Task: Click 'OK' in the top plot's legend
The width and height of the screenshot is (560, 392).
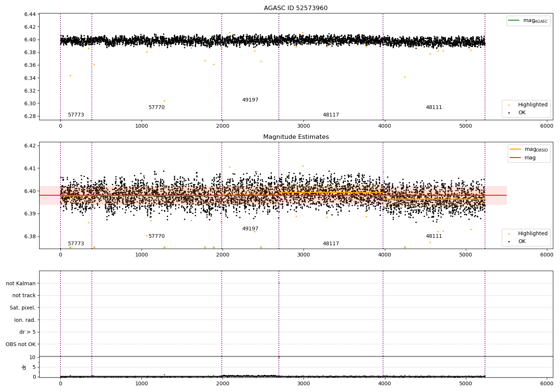Action: coord(522,113)
